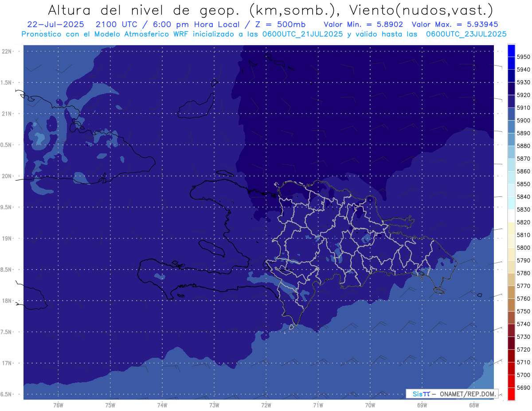Click the 'Valor Min. = 5.8902' text
Viewport: 532px width, 411px height.
click(x=363, y=24)
